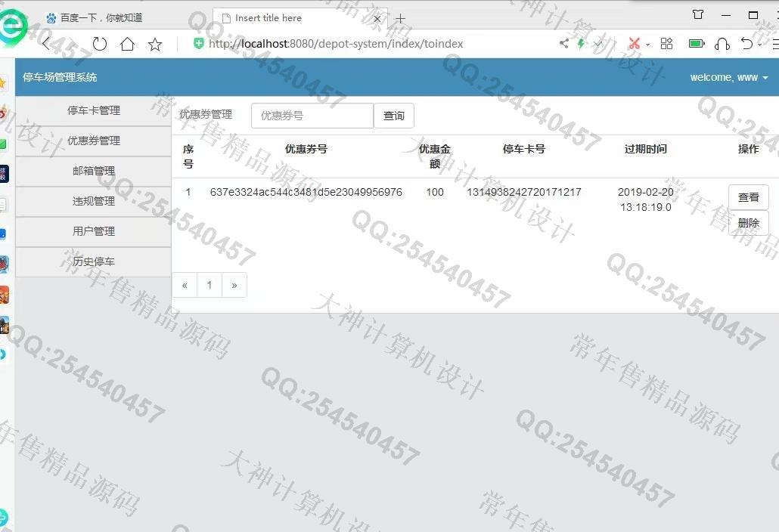This screenshot has width=779, height=532.
Task: Open the browser skin shirt icon
Action: pos(698,15)
